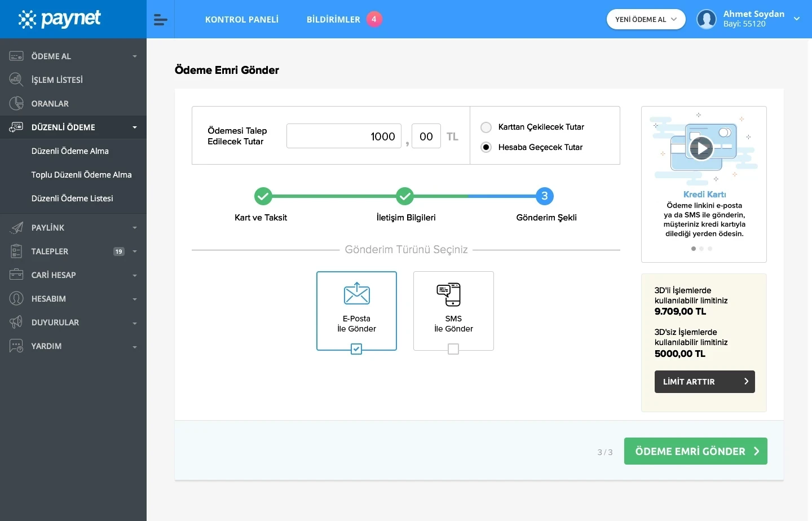The height and width of the screenshot is (521, 812).
Task: Go back to the İletişim Bilgileri step
Action: tap(405, 196)
